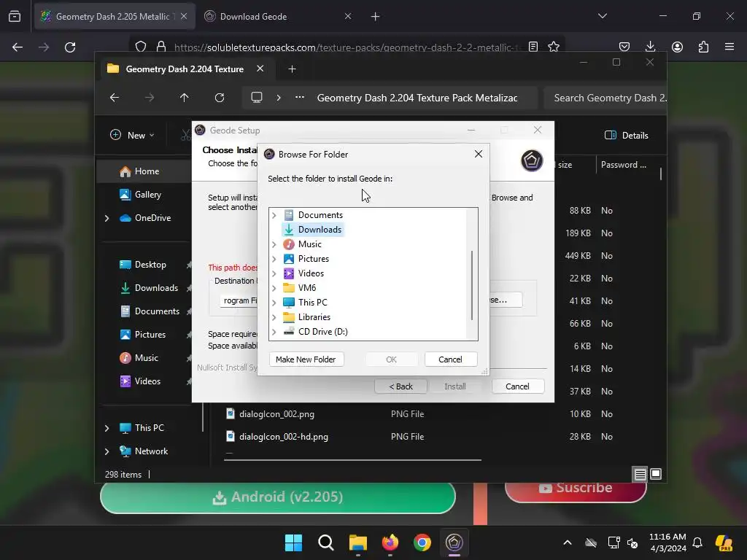Open Documents in Explorer quick access

157,311
